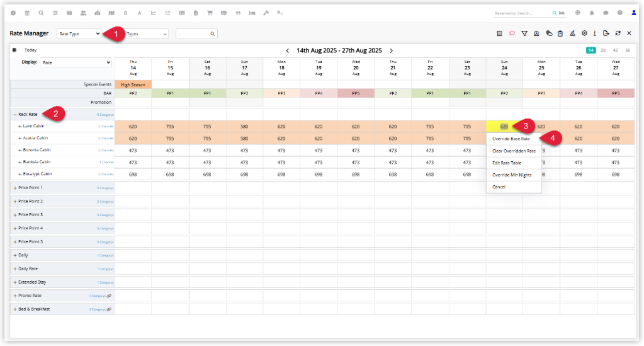Select the highlighted 620 Lake Cabin cell

click(504, 126)
